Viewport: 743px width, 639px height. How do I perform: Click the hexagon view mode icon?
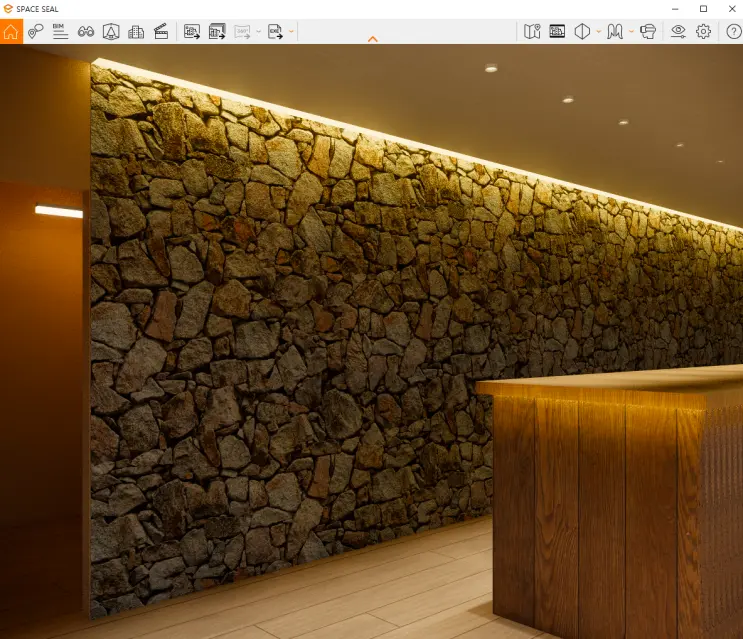[582, 32]
